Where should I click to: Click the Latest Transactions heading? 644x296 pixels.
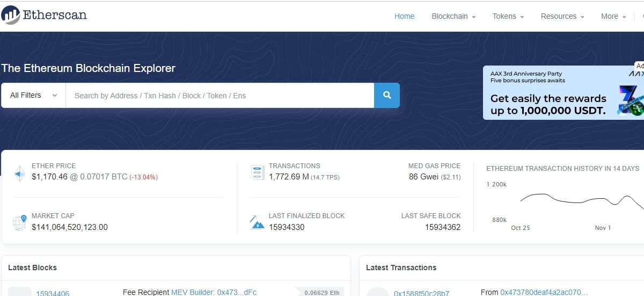[x=401, y=268]
